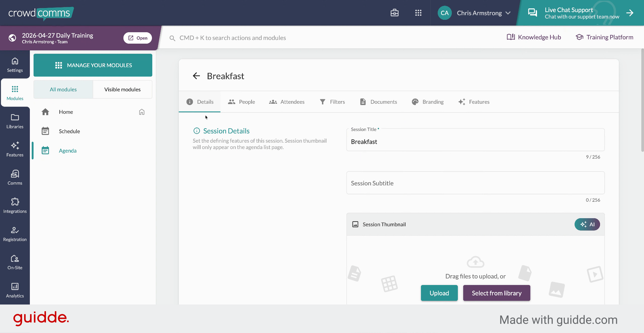Open the Filters tab
644x333 pixels.
[332, 102]
